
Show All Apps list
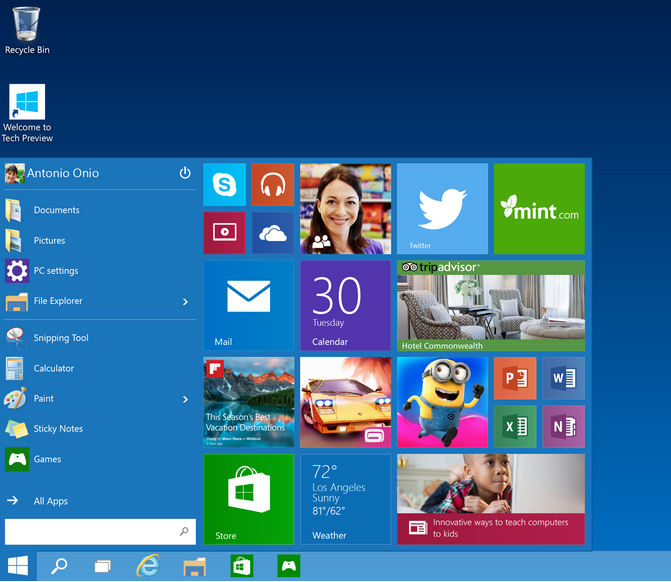[x=50, y=501]
